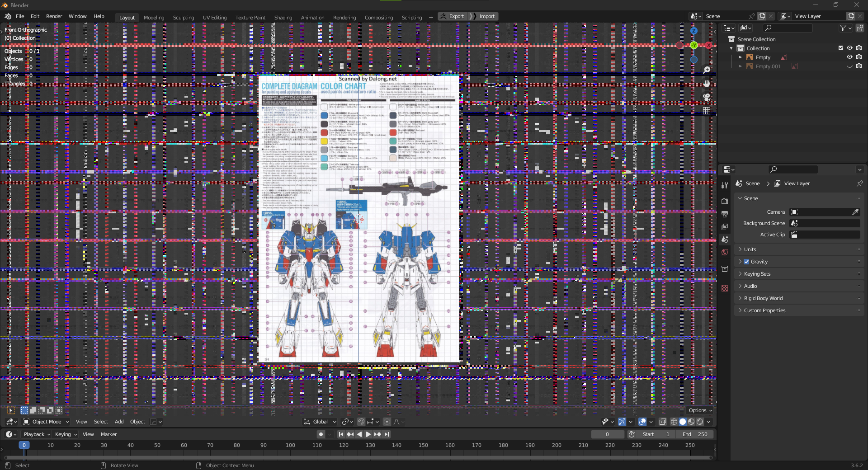The width and height of the screenshot is (868, 470).
Task: Click the current frame number field
Action: 607,434
